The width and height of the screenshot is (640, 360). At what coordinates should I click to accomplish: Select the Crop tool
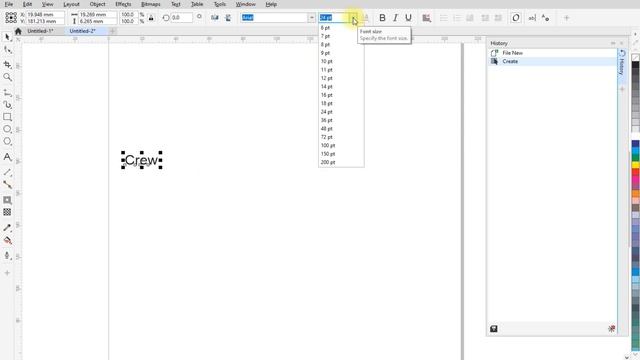(7, 64)
